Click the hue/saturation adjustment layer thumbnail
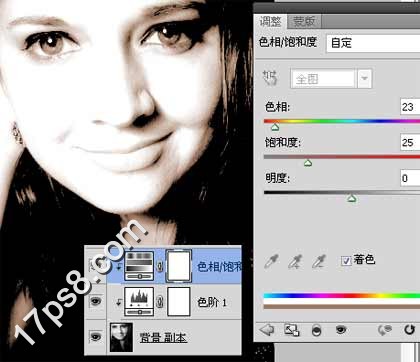The height and width of the screenshot is (362, 420). coord(139,266)
